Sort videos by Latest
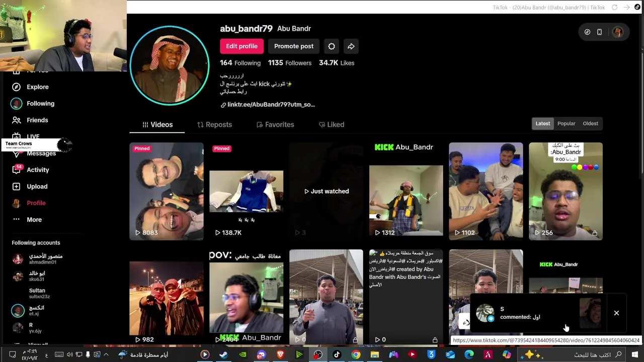Screen dimensions: 644x362 (x=543, y=124)
